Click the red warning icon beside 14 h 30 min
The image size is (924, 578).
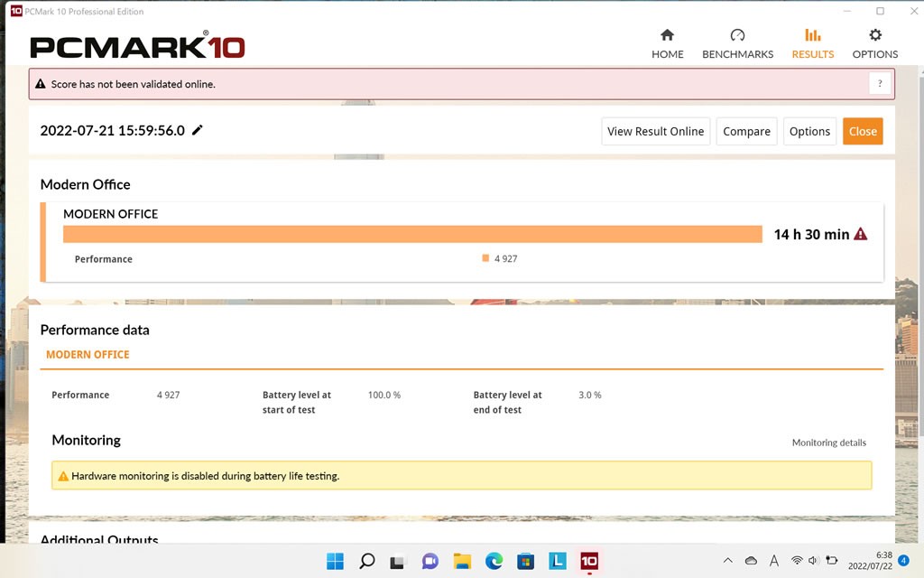coord(860,234)
